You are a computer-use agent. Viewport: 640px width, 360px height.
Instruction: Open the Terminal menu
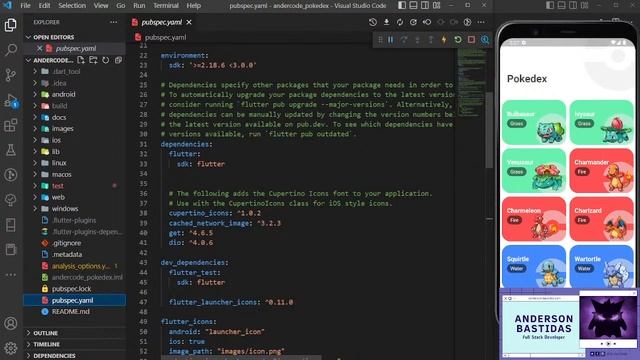coord(166,5)
